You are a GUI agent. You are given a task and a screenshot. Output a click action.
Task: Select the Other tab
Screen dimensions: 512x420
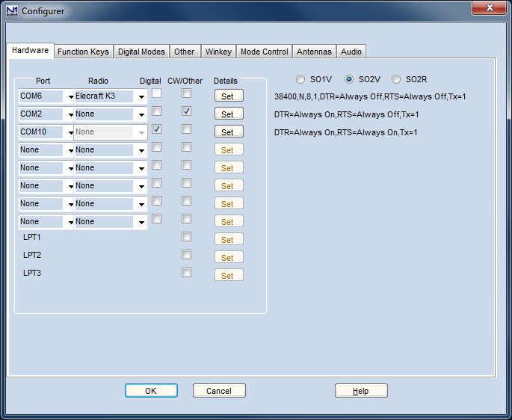pos(184,52)
